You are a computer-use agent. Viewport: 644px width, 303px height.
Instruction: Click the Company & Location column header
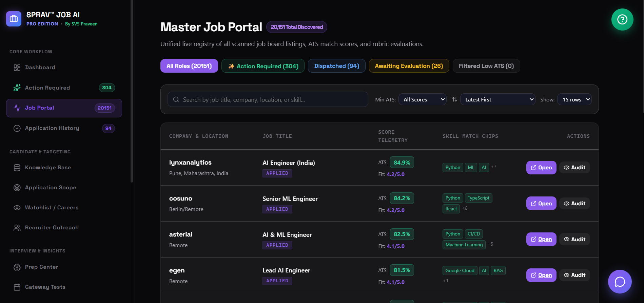click(x=199, y=136)
